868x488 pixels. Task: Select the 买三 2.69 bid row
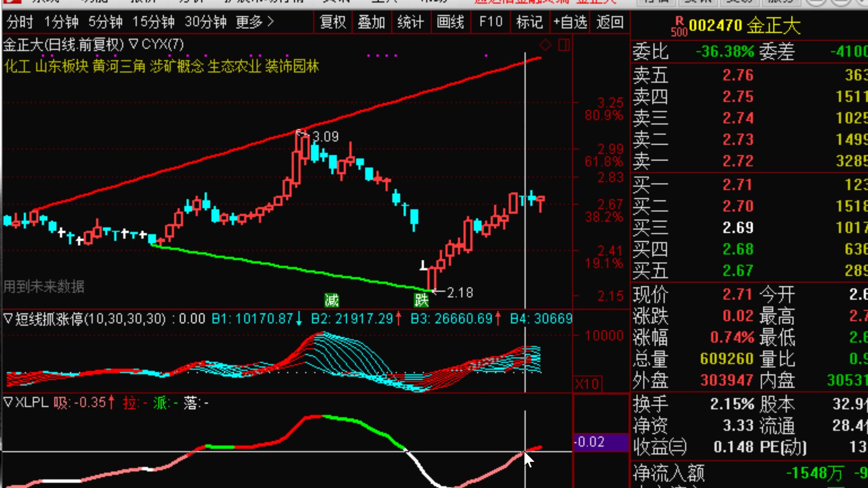750,227
